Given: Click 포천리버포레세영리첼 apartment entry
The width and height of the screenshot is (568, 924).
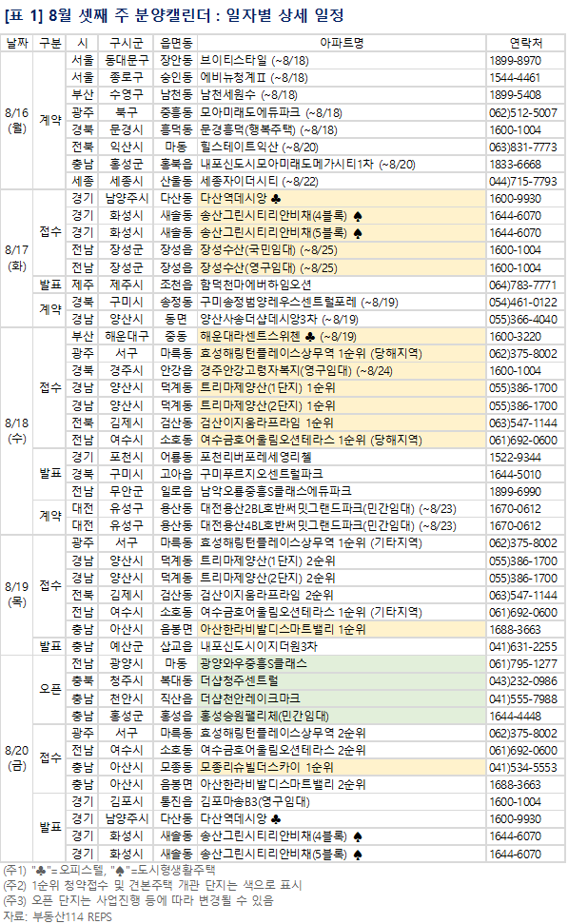Looking at the screenshot, I should (x=256, y=457).
